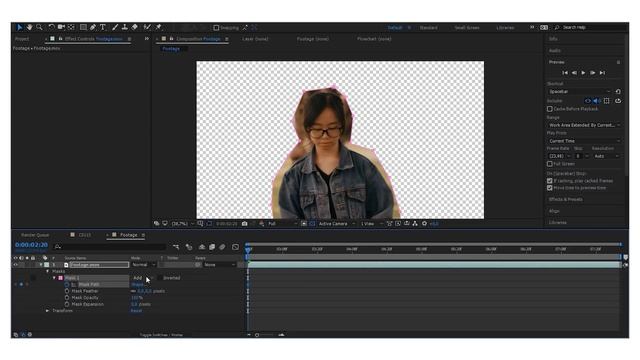
Task: Select the Eraser tool
Action: pos(135,27)
